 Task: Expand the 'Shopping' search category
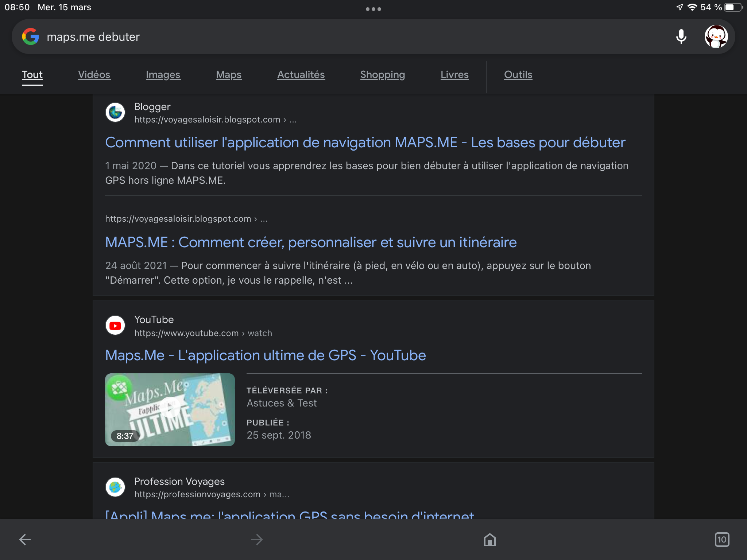coord(383,74)
